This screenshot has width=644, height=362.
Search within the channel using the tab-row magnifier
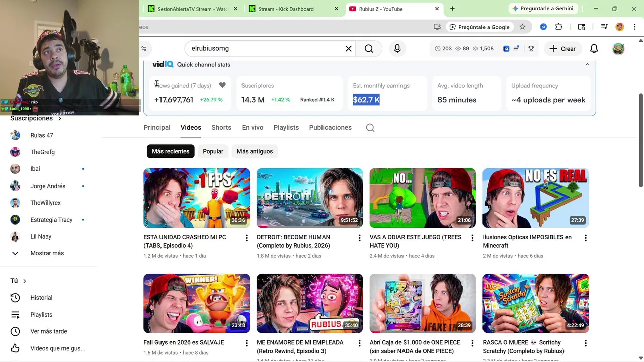[370, 128]
